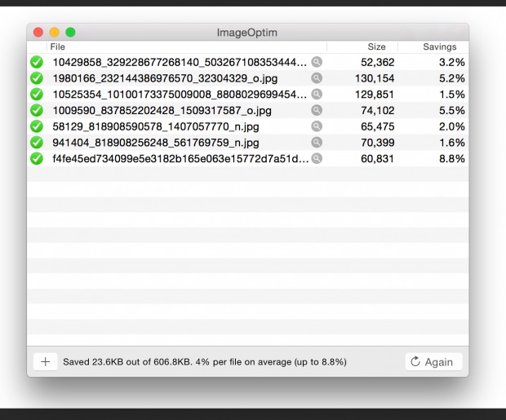Click savings value 8.8% in the table
The image size is (506, 420).
click(x=452, y=159)
